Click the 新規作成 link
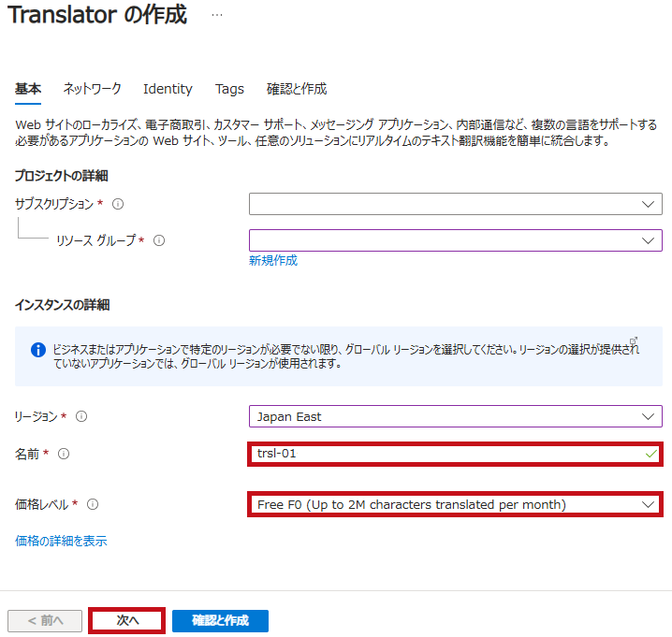Image resolution: width=672 pixels, height=637 pixels. [x=273, y=260]
